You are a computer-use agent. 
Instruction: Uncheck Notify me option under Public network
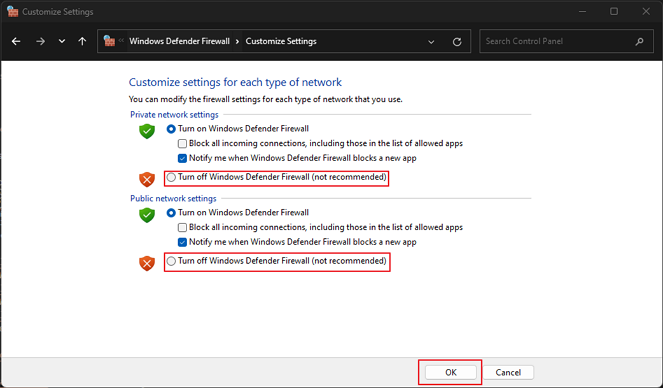click(182, 242)
